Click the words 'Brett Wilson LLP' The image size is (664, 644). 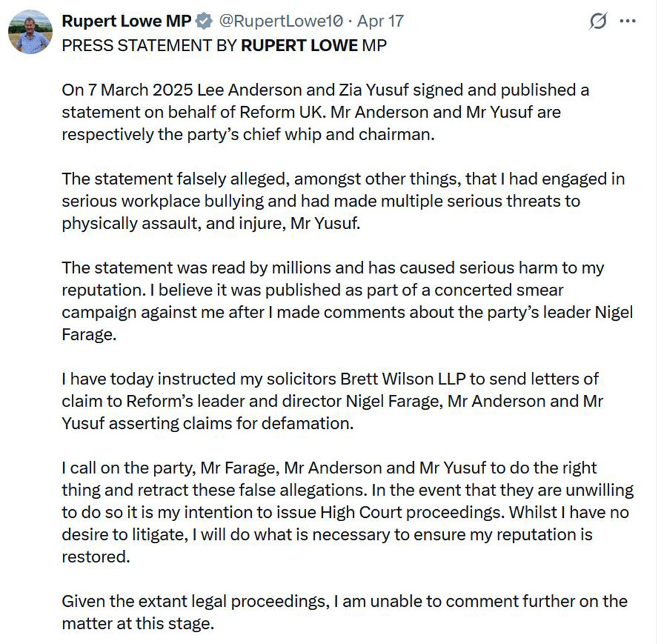pos(376,379)
